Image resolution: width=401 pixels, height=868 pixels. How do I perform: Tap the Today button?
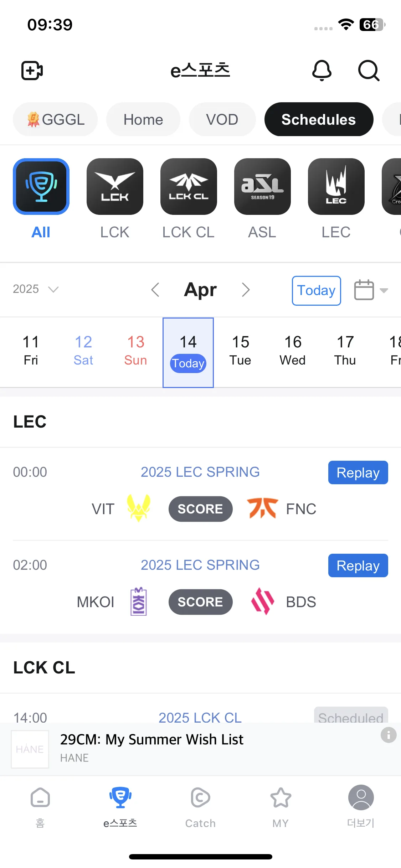click(316, 290)
